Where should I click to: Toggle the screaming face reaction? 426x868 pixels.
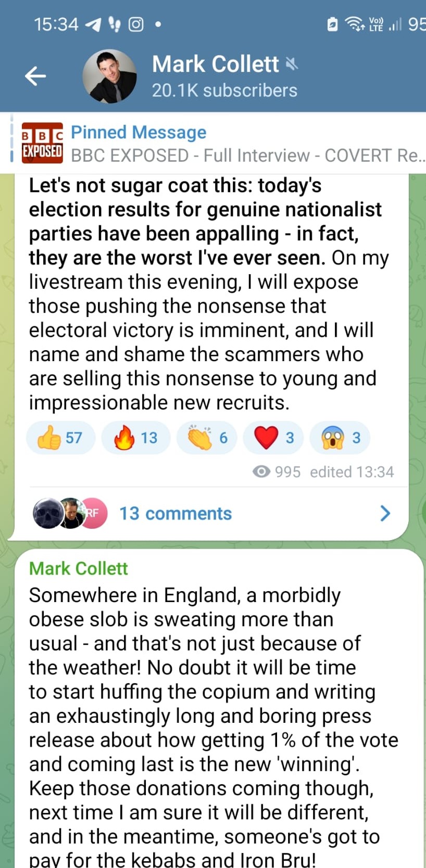pos(340,438)
